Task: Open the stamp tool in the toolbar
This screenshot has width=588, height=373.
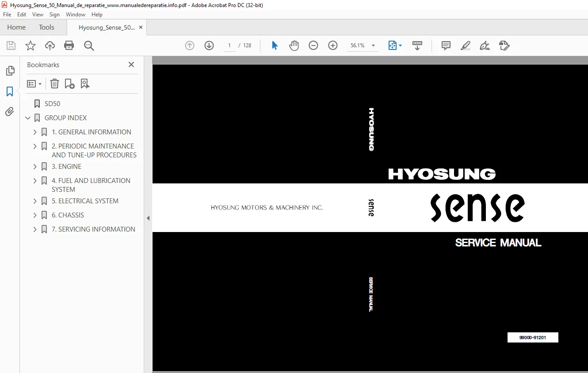Action: tap(504, 46)
